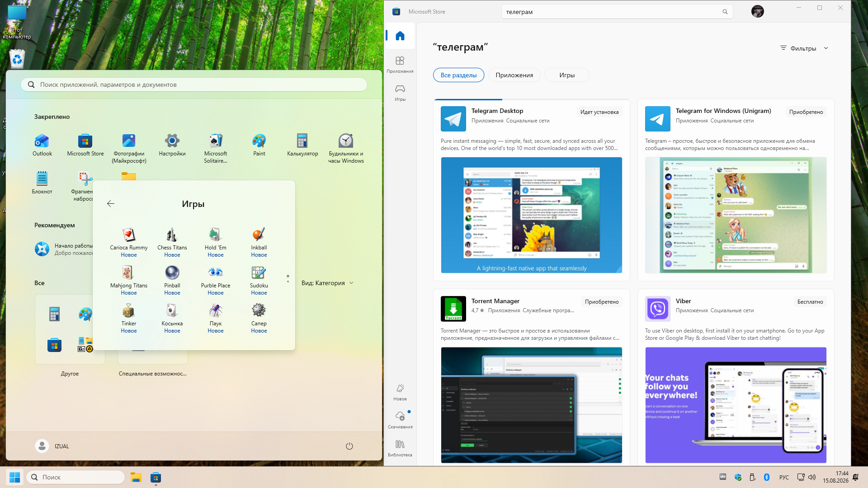Launch Паук game

pyautogui.click(x=216, y=318)
